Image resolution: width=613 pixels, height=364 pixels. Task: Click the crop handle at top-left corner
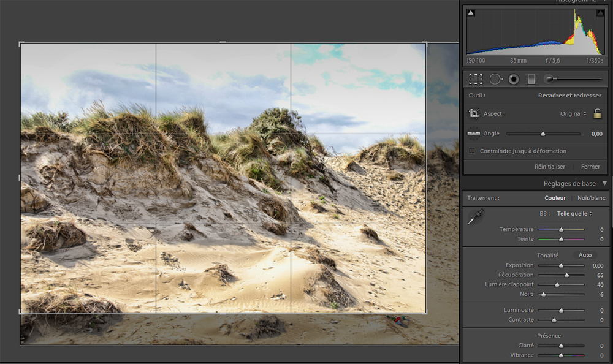click(x=21, y=44)
